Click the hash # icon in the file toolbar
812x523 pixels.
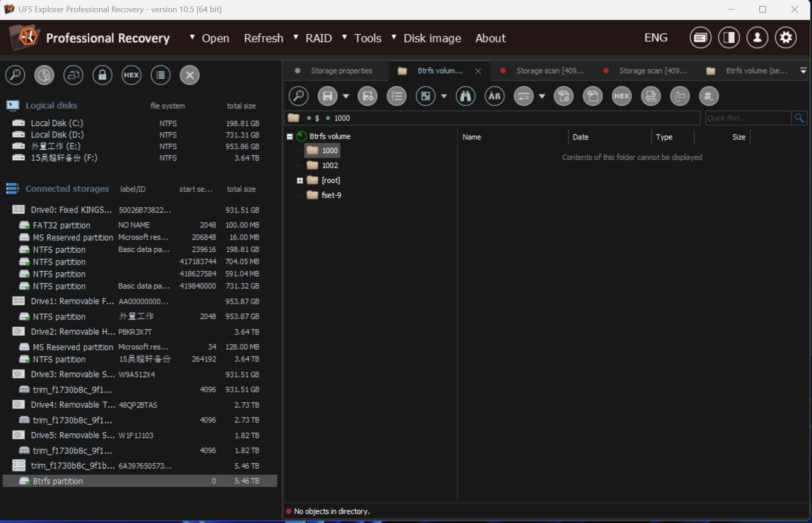coord(709,96)
